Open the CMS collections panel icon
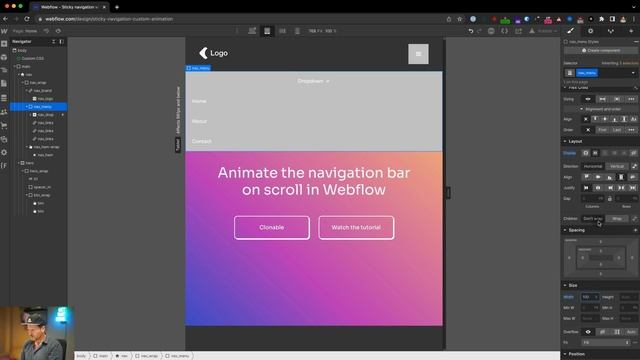 4,98
